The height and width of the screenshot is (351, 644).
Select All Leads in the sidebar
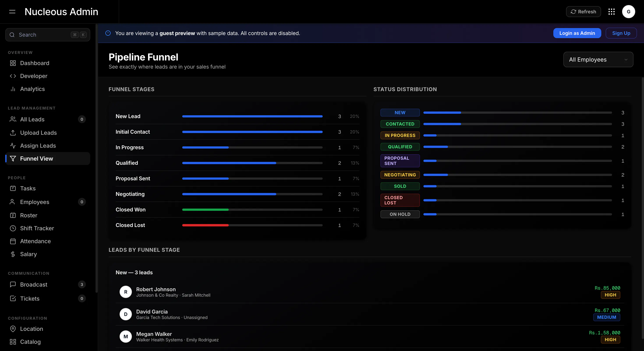point(48,119)
